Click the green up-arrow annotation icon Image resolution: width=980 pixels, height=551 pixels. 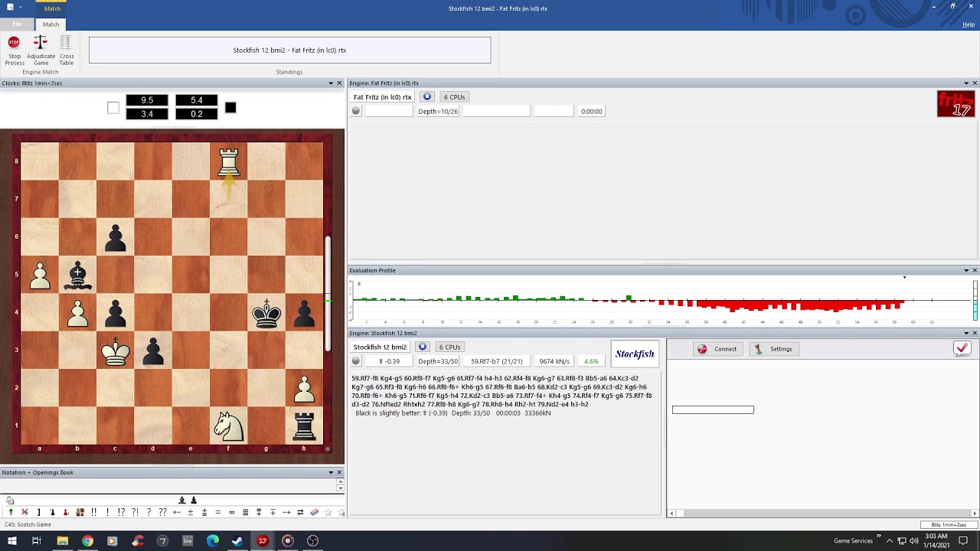tap(11, 512)
